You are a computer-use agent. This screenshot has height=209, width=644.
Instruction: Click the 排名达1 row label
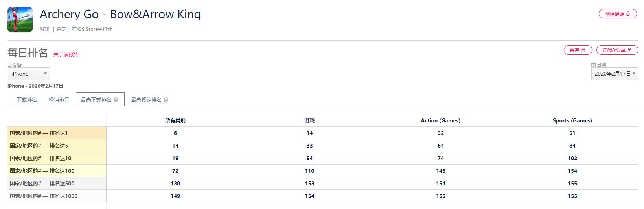click(39, 133)
